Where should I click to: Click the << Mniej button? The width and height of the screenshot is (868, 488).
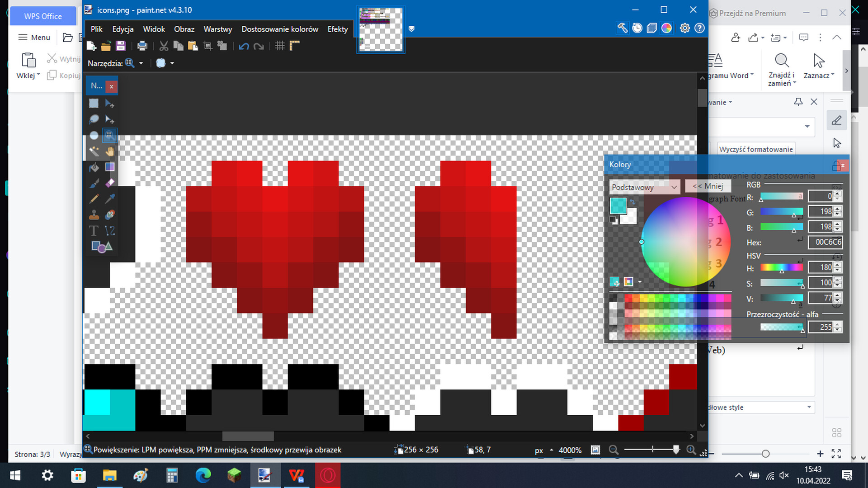point(708,186)
